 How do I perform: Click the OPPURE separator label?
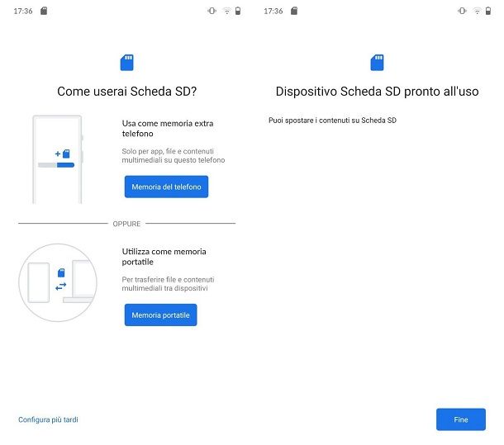pos(126,224)
